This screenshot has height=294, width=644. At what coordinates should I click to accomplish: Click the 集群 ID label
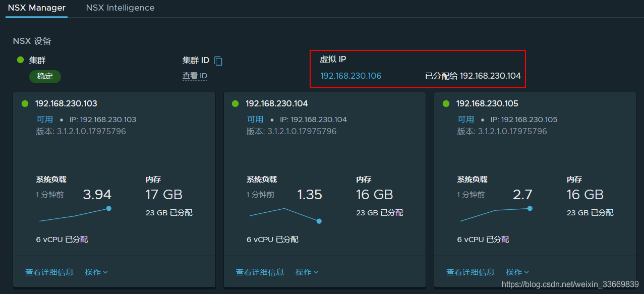(196, 60)
